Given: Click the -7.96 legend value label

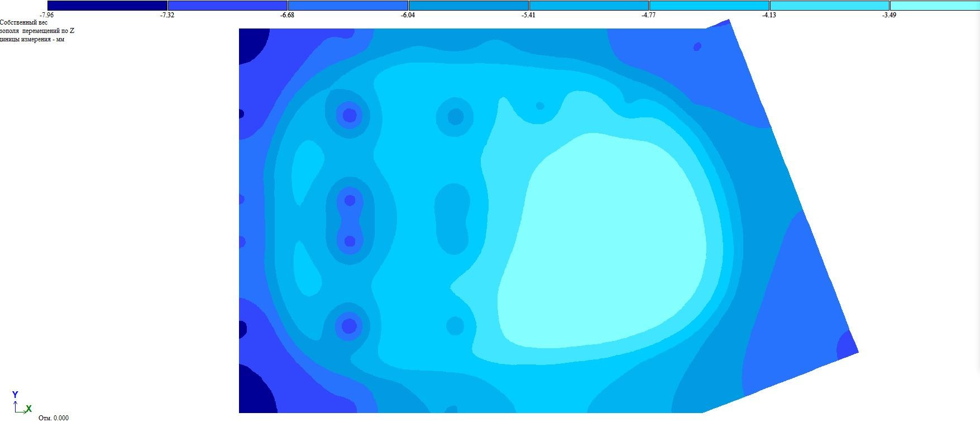Looking at the screenshot, I should (47, 15).
